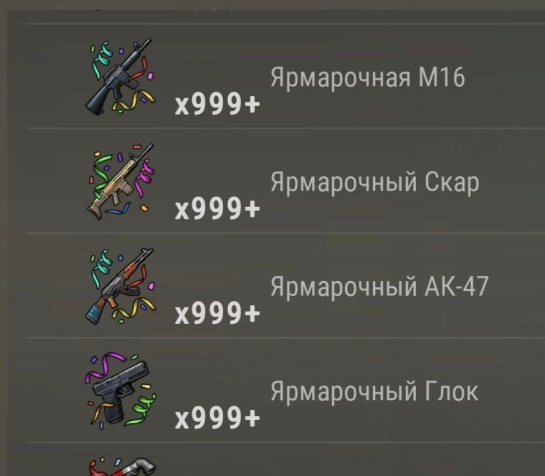Click the x999+ count beside the Скар
The image size is (545, 476).
pyautogui.click(x=217, y=209)
